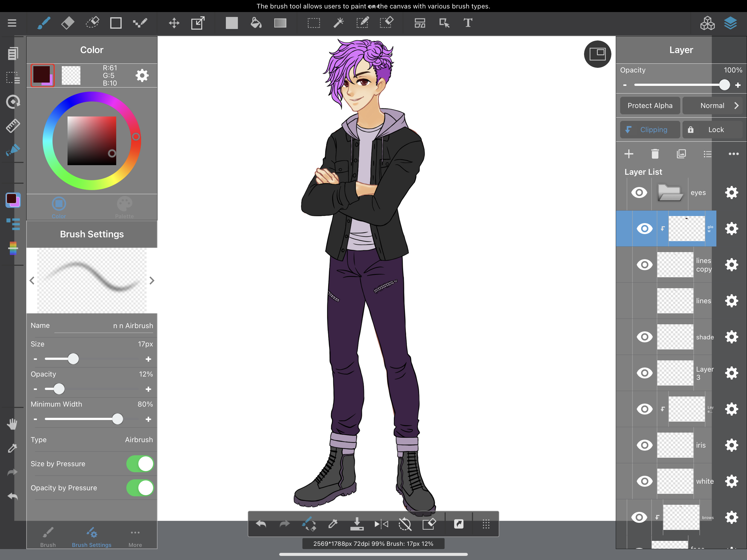Select the Gradient tool

280,23
